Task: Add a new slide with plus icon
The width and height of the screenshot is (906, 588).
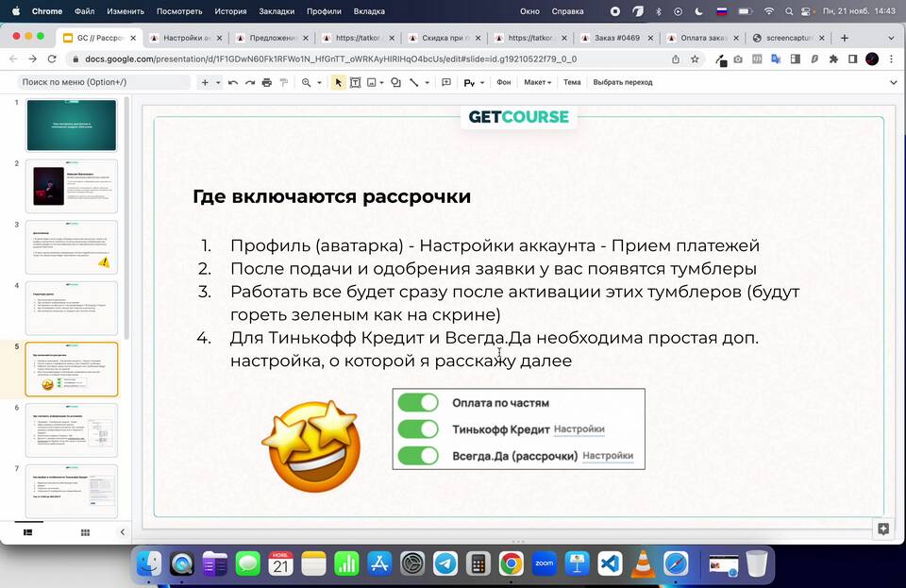Action: tap(205, 83)
